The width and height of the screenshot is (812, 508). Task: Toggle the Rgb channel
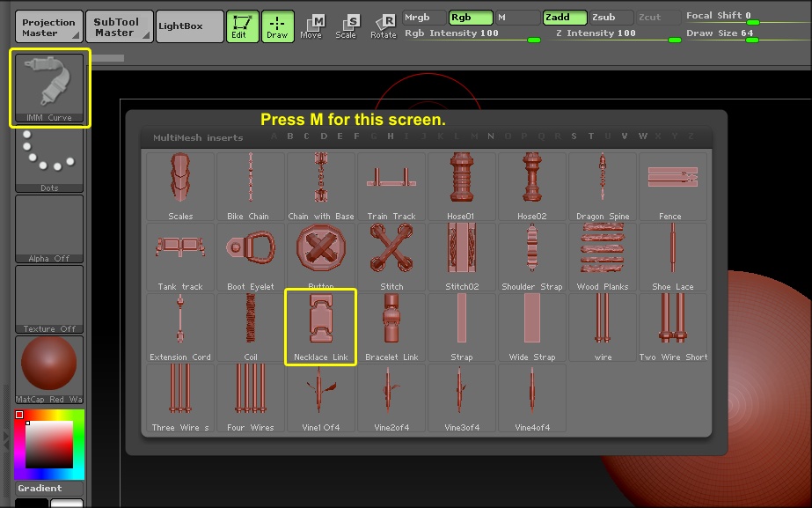tap(471, 18)
